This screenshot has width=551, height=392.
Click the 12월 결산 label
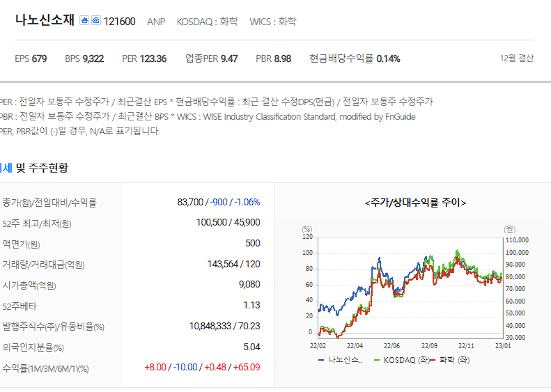coord(517,58)
